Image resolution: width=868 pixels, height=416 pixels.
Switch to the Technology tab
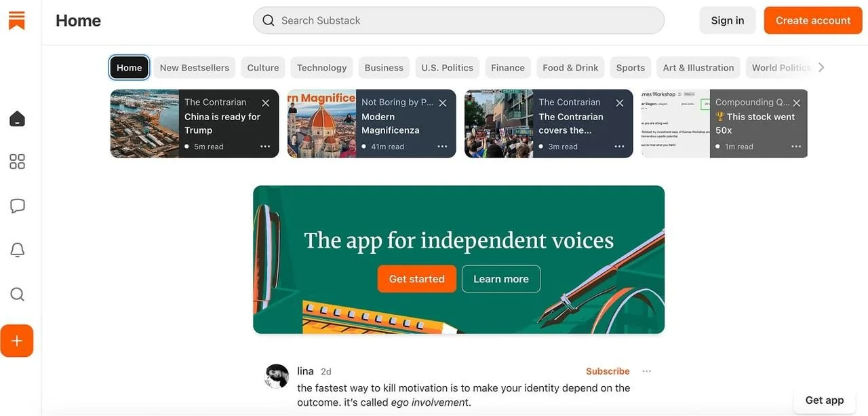point(321,67)
